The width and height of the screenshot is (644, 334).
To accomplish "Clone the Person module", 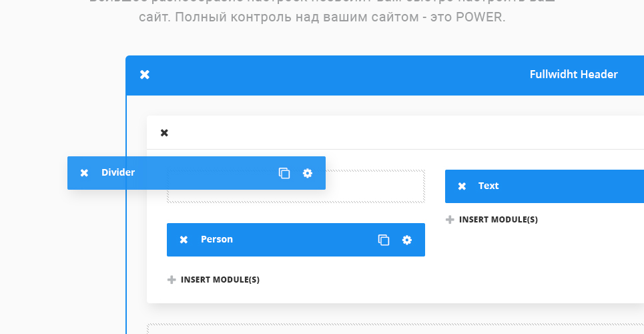I will (384, 240).
